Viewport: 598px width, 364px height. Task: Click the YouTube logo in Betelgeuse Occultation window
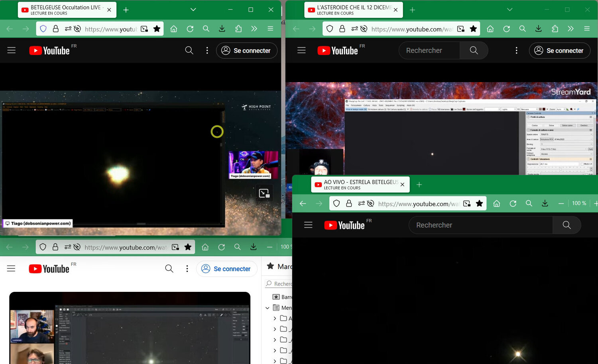(x=49, y=51)
